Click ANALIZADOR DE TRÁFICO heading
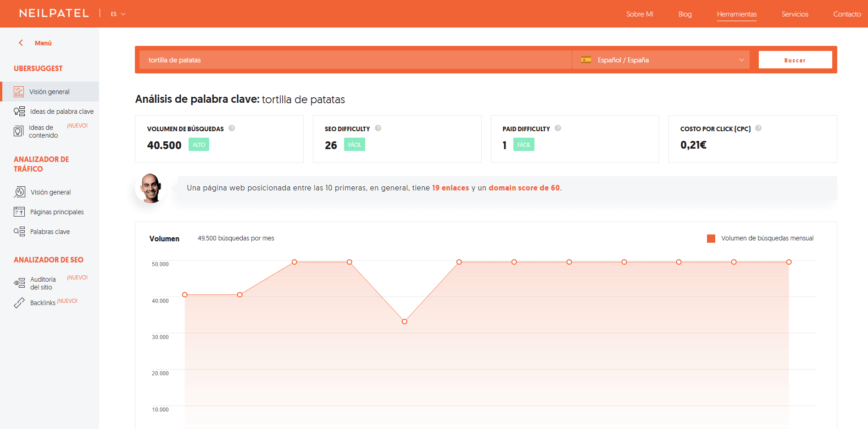The height and width of the screenshot is (429, 868). [x=41, y=164]
